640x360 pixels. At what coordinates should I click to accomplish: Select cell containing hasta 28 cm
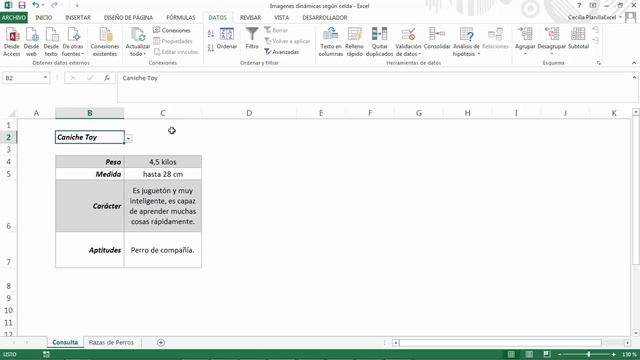tap(162, 174)
